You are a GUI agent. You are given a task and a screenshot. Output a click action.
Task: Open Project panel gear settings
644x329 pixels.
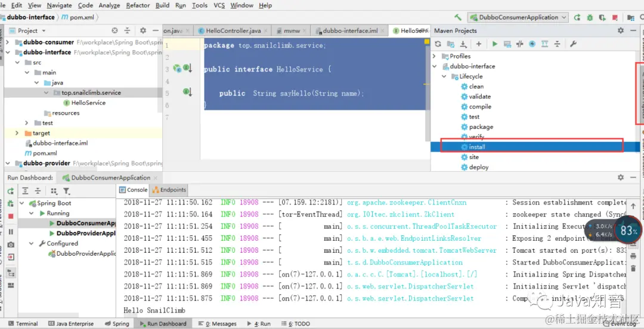(143, 30)
